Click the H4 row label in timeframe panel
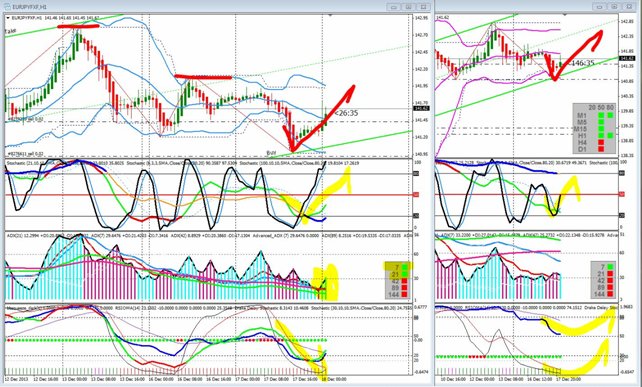The image size is (642, 387). (582, 143)
